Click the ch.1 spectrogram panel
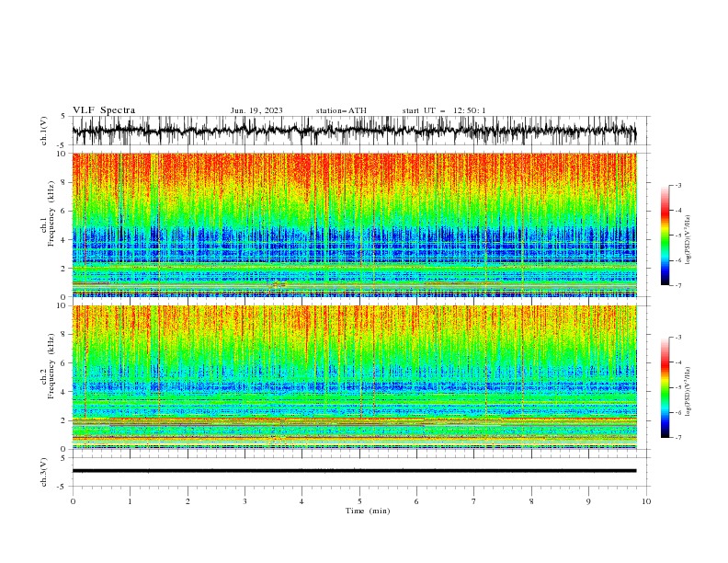The image size is (728, 563). 354,224
